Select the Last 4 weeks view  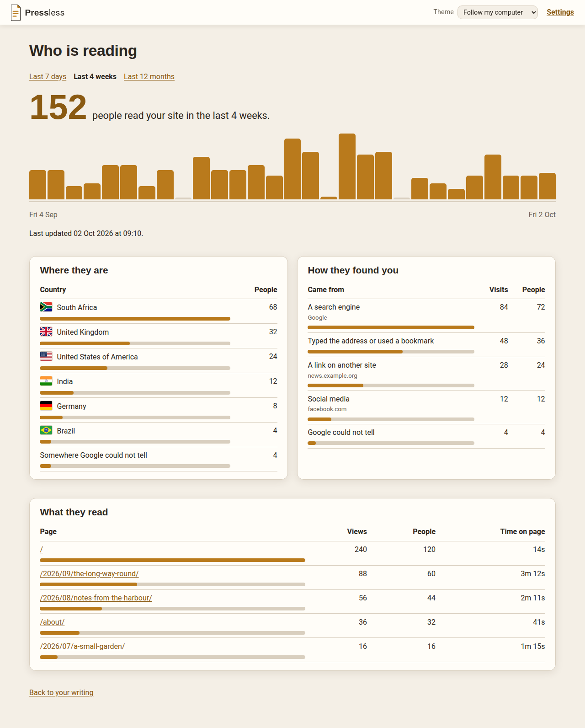click(95, 76)
